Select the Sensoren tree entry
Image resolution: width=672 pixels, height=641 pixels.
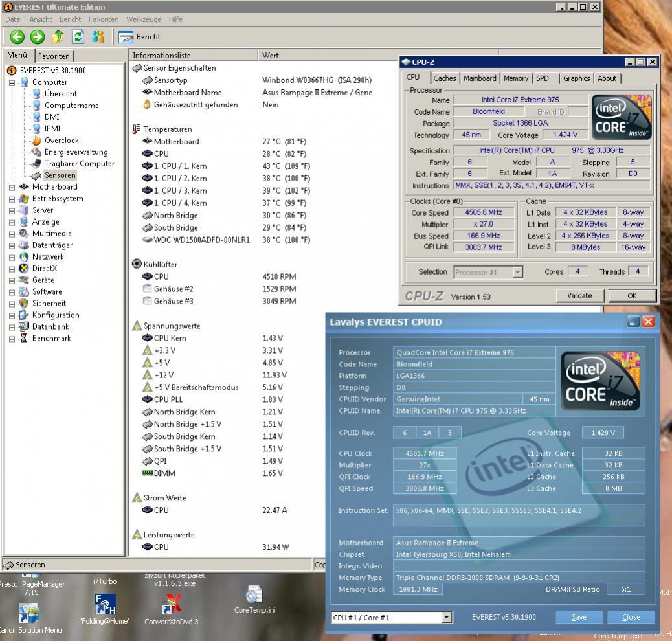60,175
